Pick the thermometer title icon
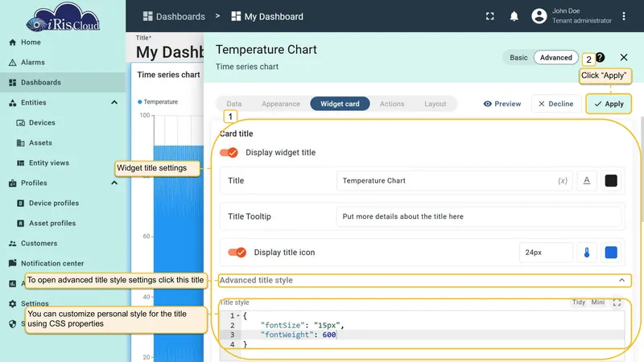The width and height of the screenshot is (644, 362). point(587,253)
